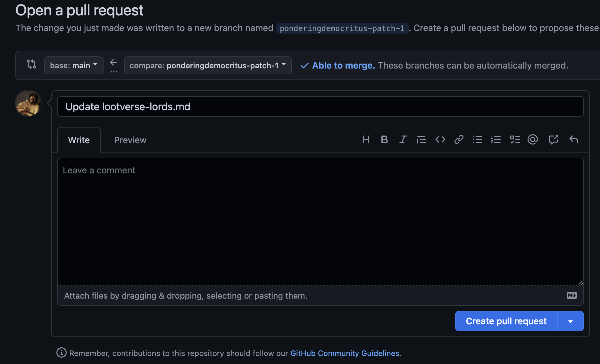This screenshot has width=600, height=364.
Task: Click the user avatar thumbnail
Action: point(28,103)
